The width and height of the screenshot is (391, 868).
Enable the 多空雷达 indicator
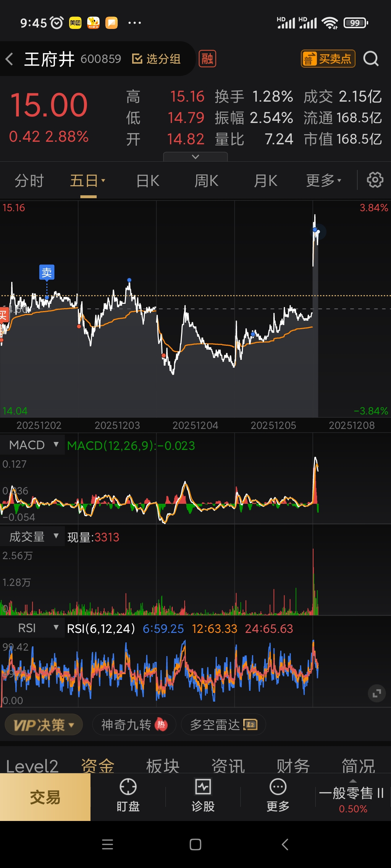223,725
